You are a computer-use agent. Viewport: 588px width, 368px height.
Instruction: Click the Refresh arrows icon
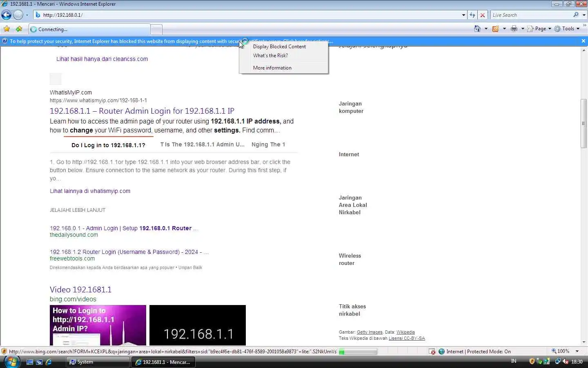tap(472, 15)
